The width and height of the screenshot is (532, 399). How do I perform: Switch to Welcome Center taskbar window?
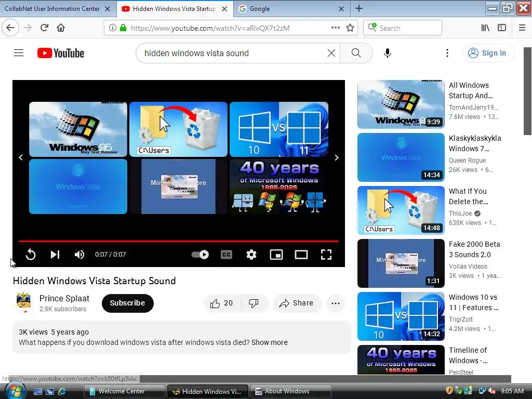click(124, 391)
